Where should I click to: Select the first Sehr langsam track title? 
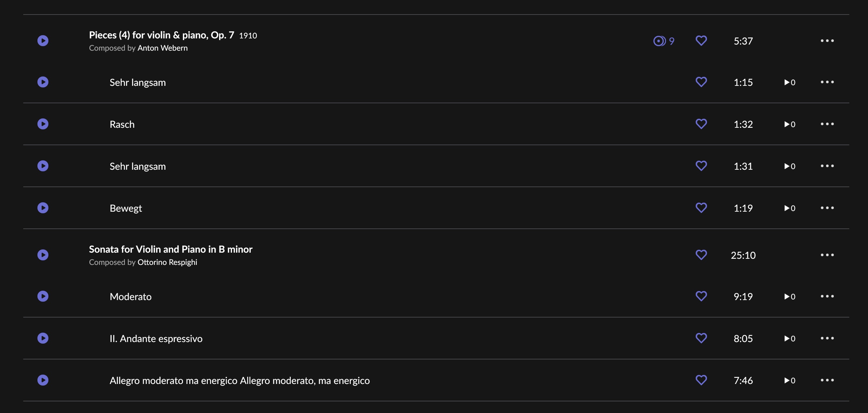137,83
